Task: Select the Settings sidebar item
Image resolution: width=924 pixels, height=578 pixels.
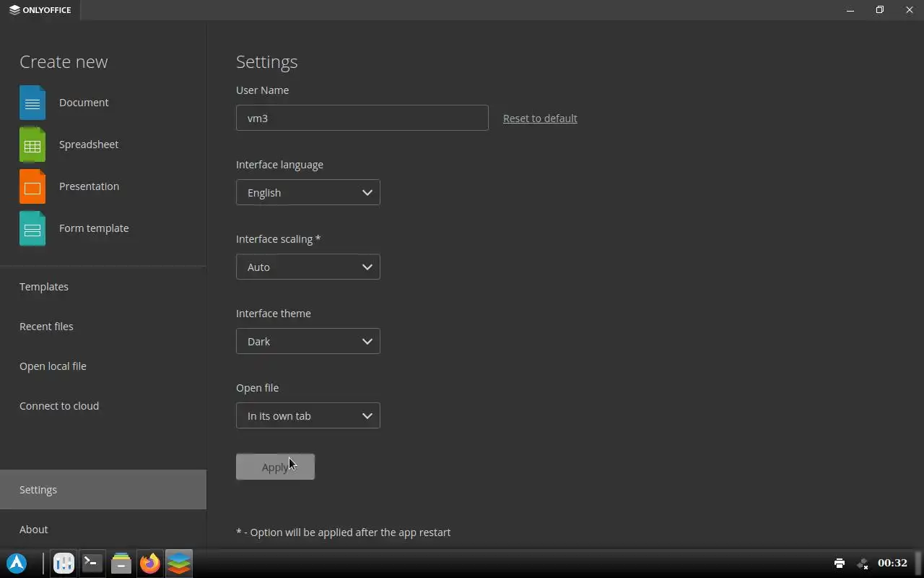Action: (x=103, y=490)
